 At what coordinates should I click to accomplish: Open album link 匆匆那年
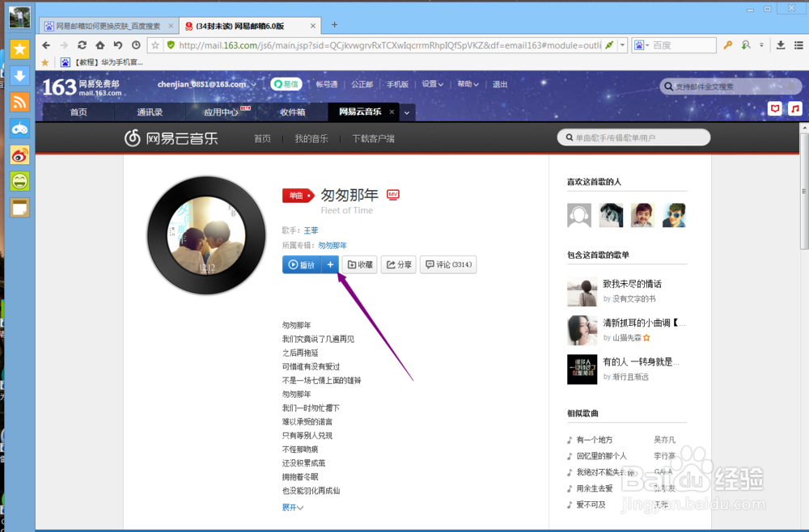[x=332, y=245]
